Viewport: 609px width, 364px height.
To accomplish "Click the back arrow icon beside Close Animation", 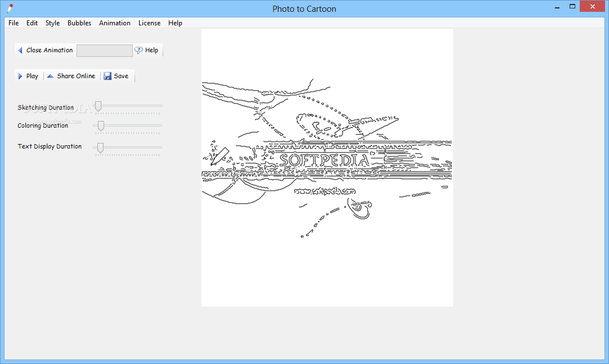I will pyautogui.click(x=20, y=51).
